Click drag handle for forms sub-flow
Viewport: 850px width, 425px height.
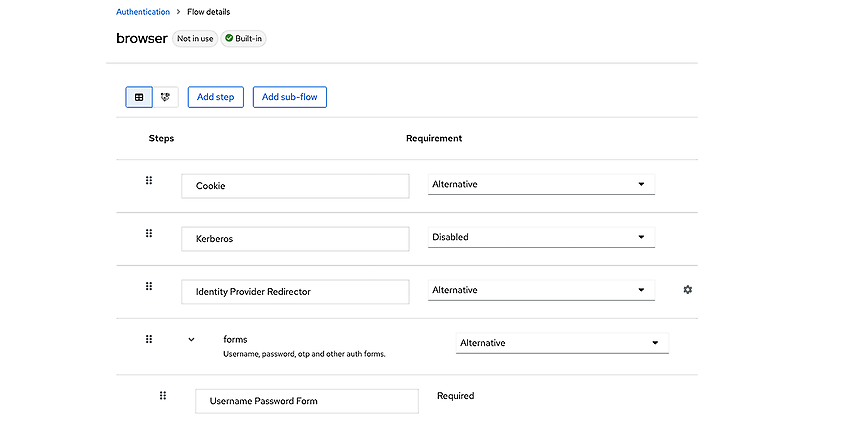coord(149,339)
